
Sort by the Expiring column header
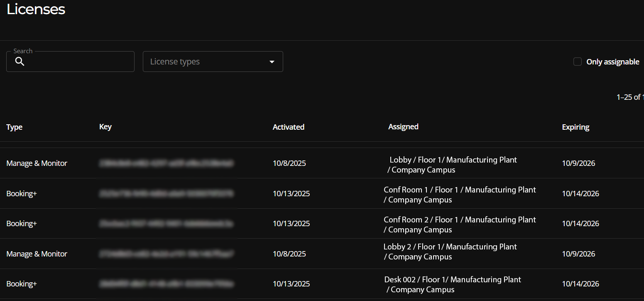pyautogui.click(x=575, y=127)
